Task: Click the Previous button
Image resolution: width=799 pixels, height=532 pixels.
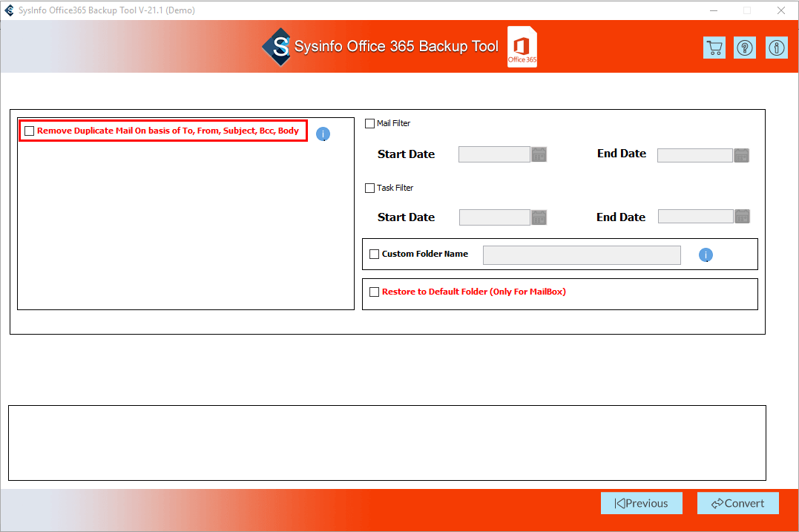Action: point(642,503)
